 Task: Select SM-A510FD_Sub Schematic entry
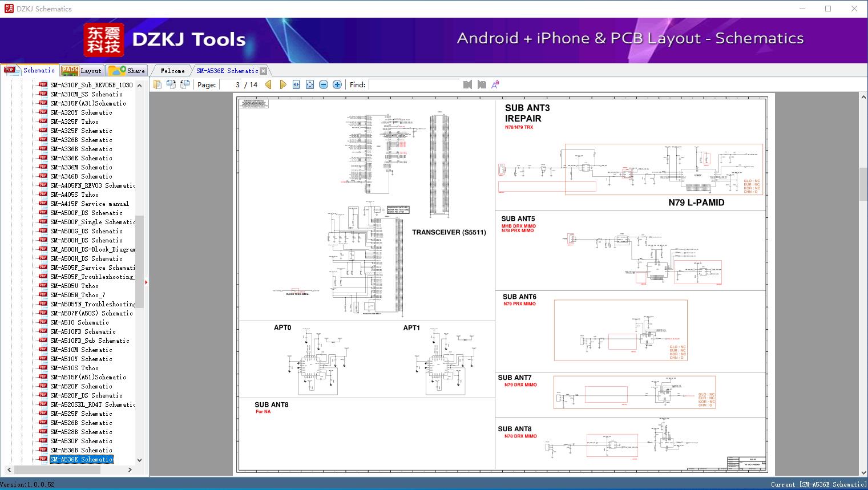coord(90,341)
